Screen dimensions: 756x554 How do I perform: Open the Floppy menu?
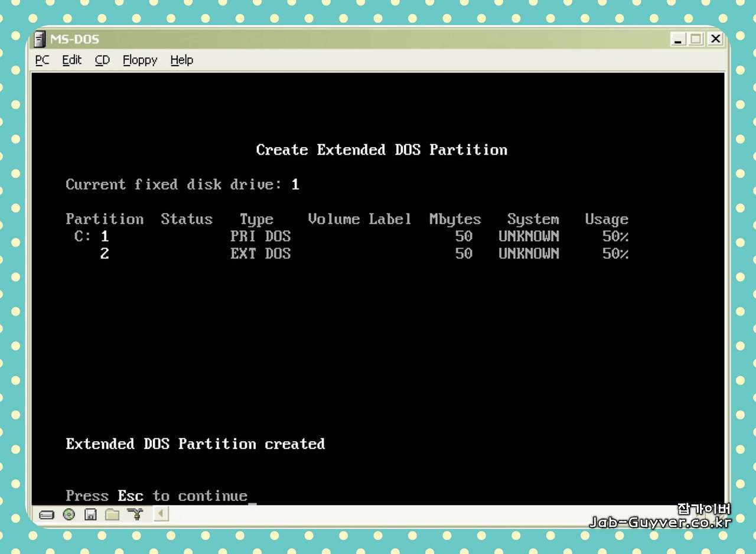[x=139, y=60]
